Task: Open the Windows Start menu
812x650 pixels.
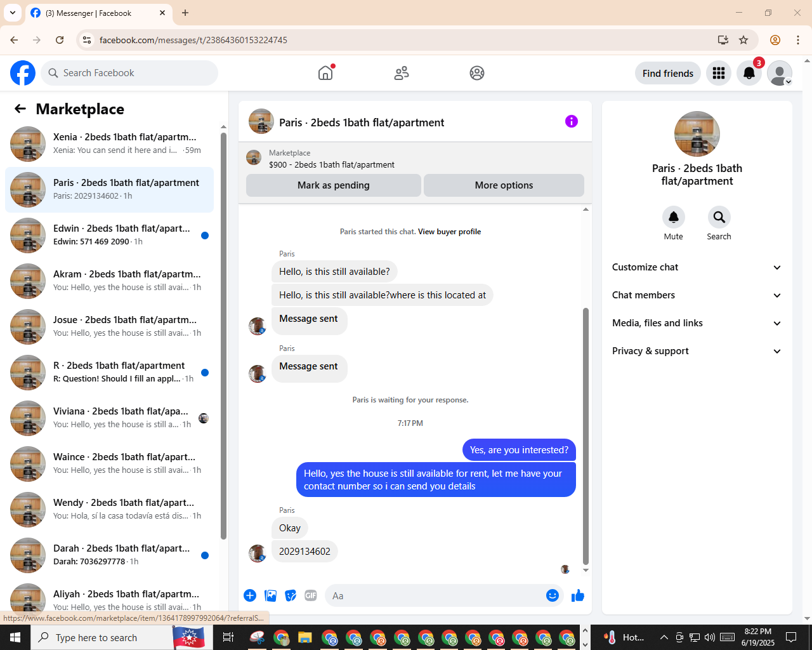Action: pyautogui.click(x=15, y=637)
